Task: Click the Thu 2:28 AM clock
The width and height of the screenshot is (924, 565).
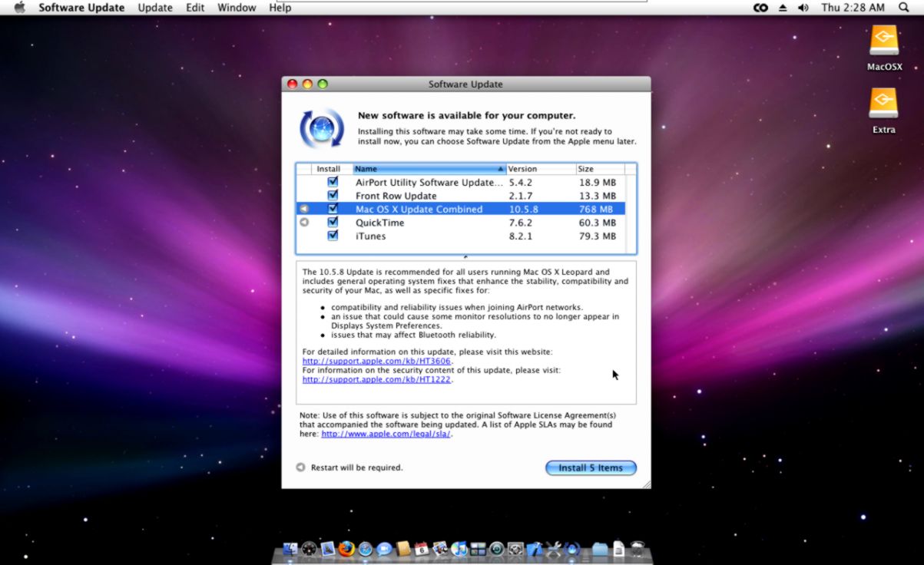Action: pos(853,8)
